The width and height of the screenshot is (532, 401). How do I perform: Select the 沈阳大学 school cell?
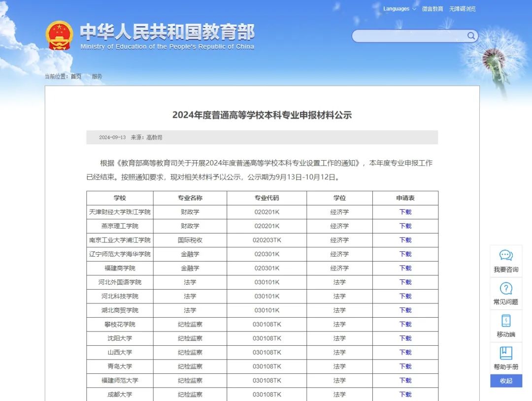pos(120,338)
